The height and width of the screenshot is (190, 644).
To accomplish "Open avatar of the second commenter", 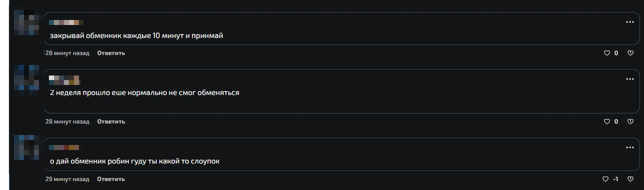I will [x=27, y=80].
